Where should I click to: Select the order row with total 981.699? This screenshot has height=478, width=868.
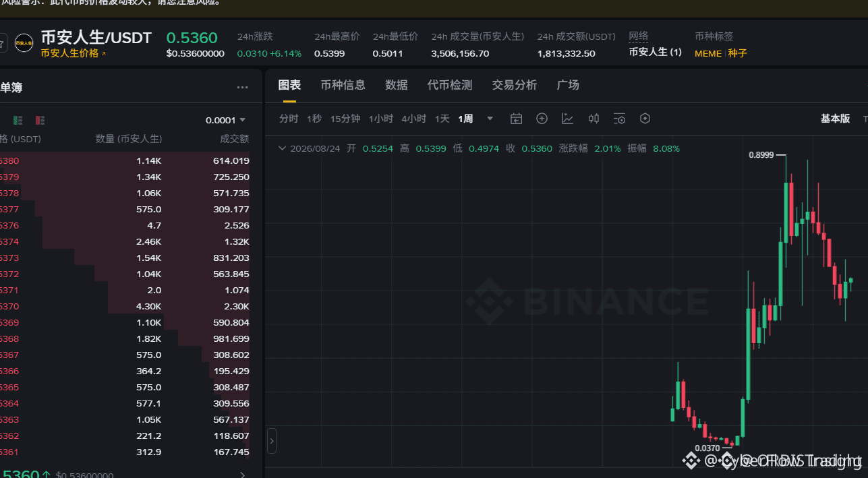click(x=125, y=338)
